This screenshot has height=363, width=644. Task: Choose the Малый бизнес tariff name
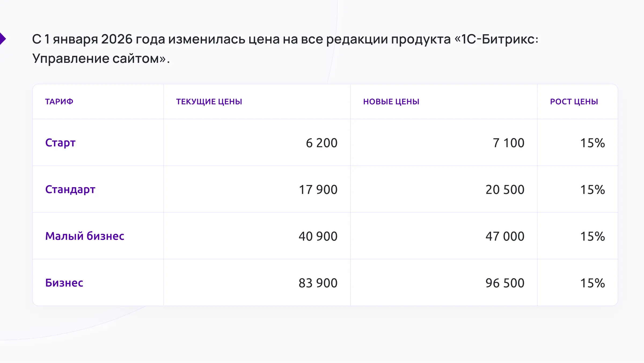click(85, 236)
